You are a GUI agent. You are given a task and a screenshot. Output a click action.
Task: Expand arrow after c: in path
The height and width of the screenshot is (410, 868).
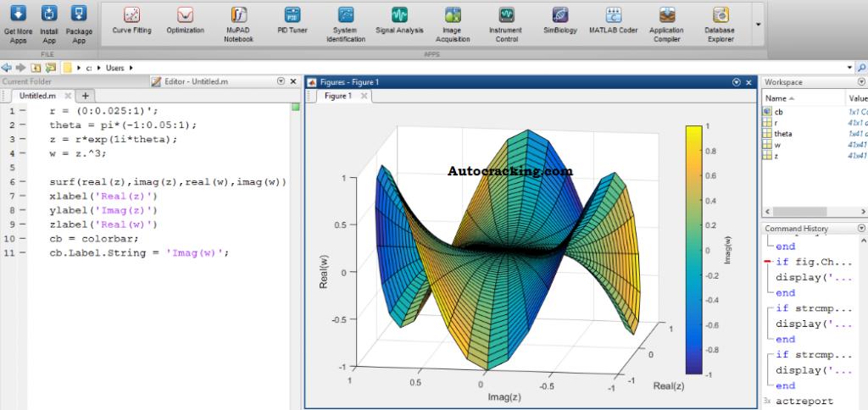(x=98, y=68)
